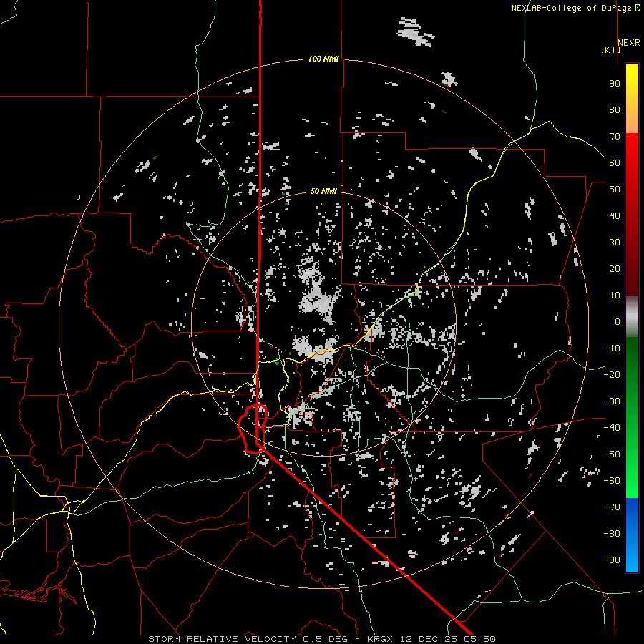The height and width of the screenshot is (644, 644).
Task: Click the thick red polygon outline near radar center
Action: [x=253, y=429]
